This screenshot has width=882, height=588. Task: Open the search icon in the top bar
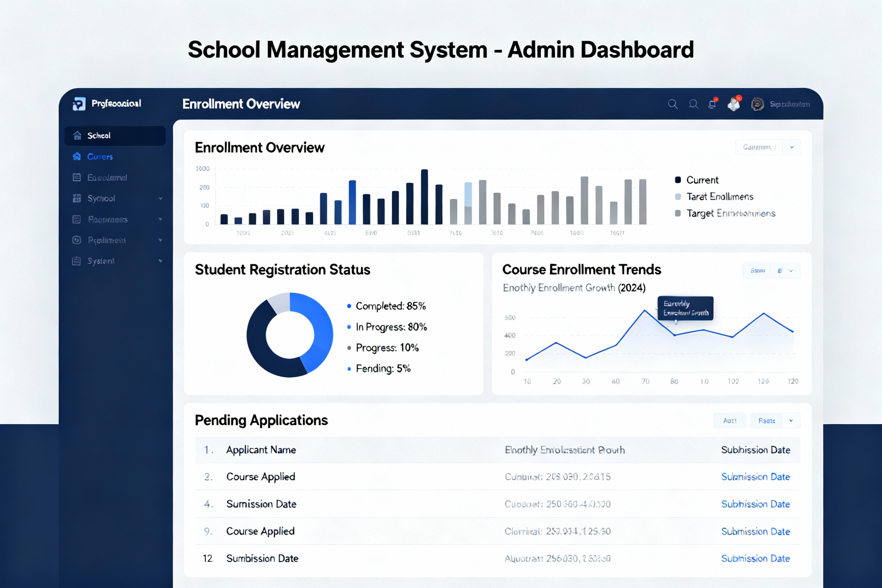[673, 104]
